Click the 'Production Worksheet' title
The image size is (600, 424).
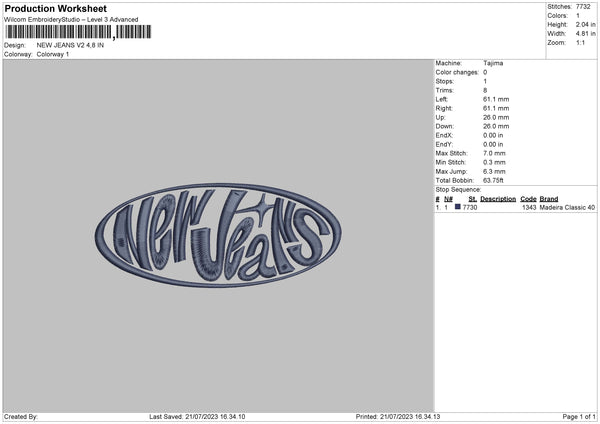click(x=55, y=8)
